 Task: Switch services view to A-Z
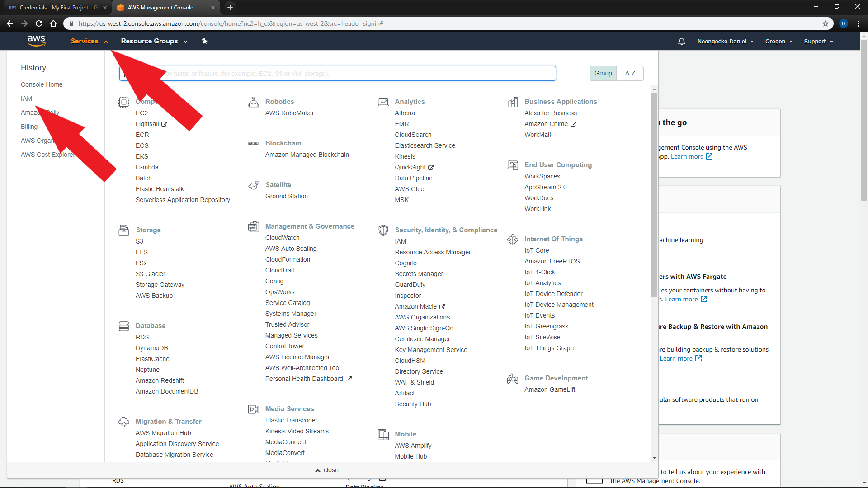tap(630, 73)
